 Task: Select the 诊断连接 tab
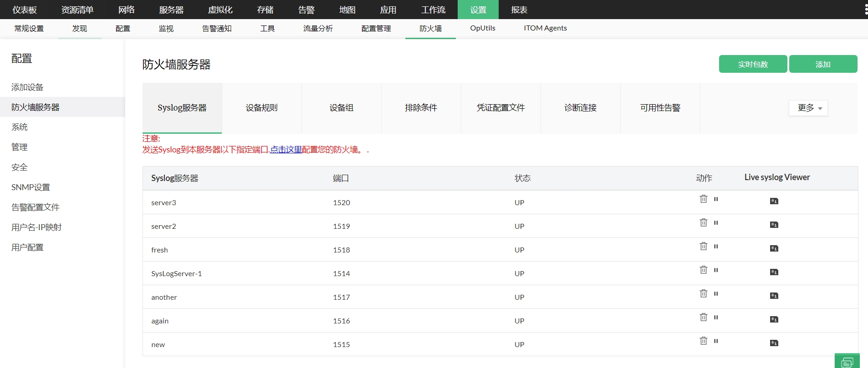581,108
